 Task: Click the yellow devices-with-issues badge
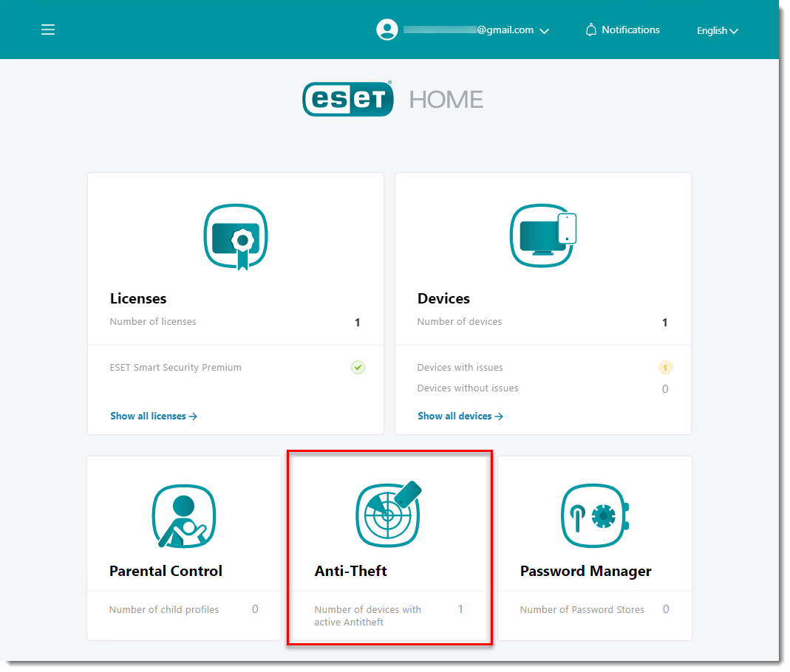click(x=665, y=368)
